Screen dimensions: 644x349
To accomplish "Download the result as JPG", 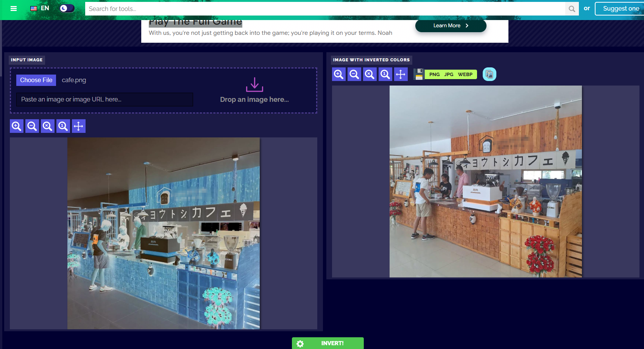I will coord(449,75).
